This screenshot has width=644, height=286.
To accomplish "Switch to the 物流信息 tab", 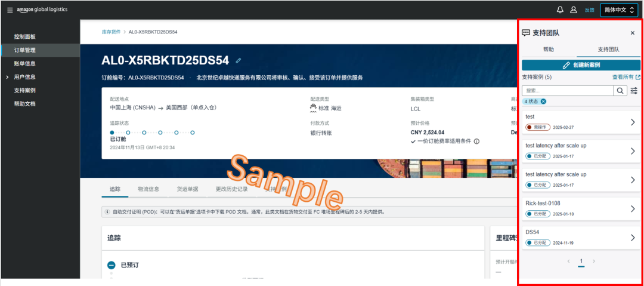I will tap(148, 189).
